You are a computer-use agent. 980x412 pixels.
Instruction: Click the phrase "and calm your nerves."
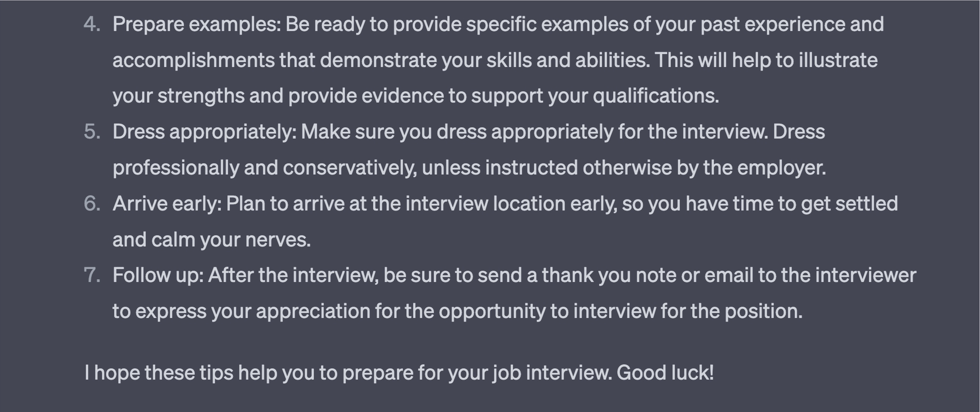click(x=212, y=240)
